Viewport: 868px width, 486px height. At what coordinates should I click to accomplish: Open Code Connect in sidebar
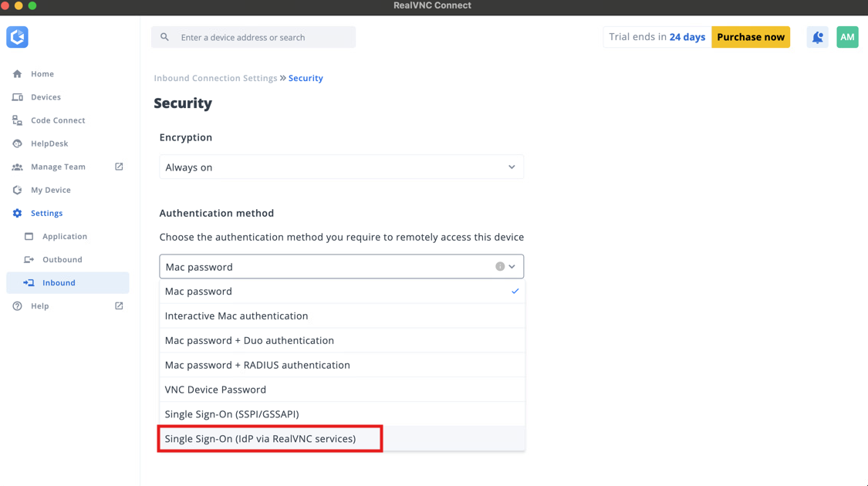point(58,120)
